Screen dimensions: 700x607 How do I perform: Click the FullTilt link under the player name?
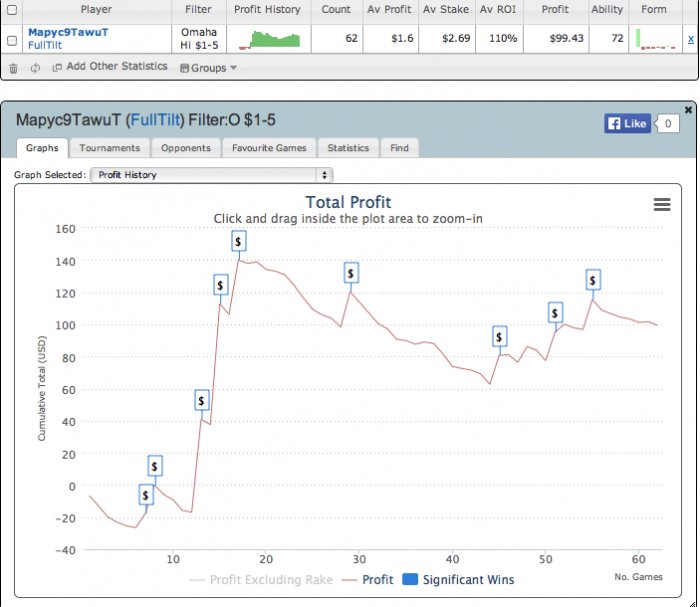click(45, 46)
